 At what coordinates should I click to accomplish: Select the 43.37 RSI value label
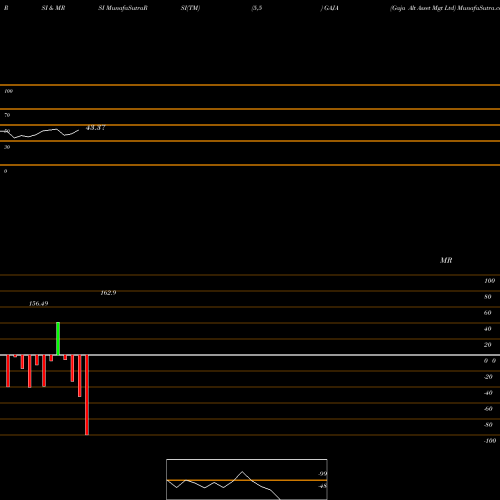[x=96, y=128]
